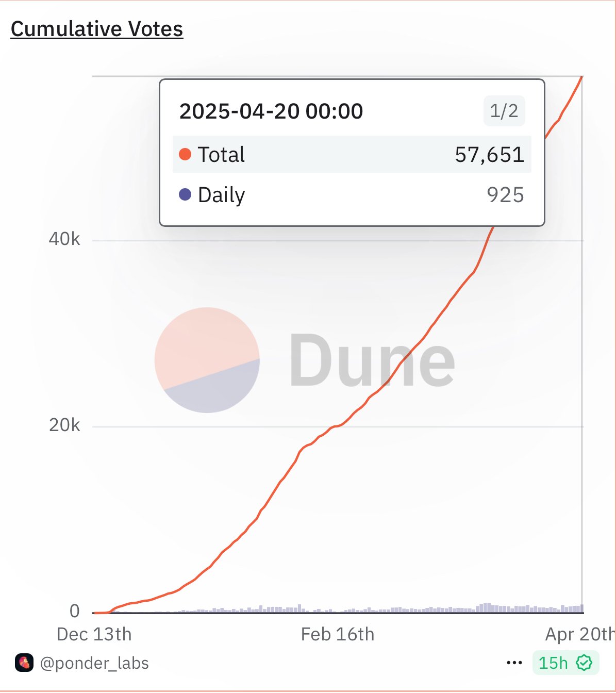The image size is (616, 693).
Task: Click the tooltip date 2025-04-20 00:00
Action: tap(271, 111)
